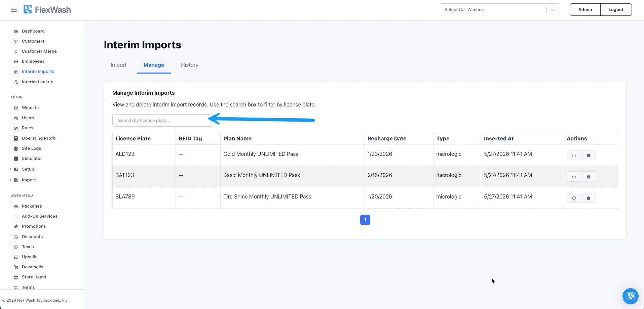Click the Roles shield icon
The image size is (644, 309).
16,128
